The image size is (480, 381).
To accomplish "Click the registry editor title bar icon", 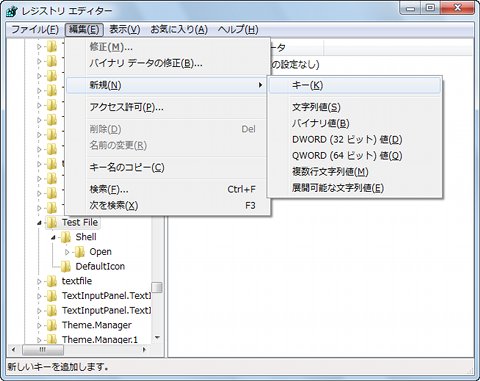I will point(12,11).
